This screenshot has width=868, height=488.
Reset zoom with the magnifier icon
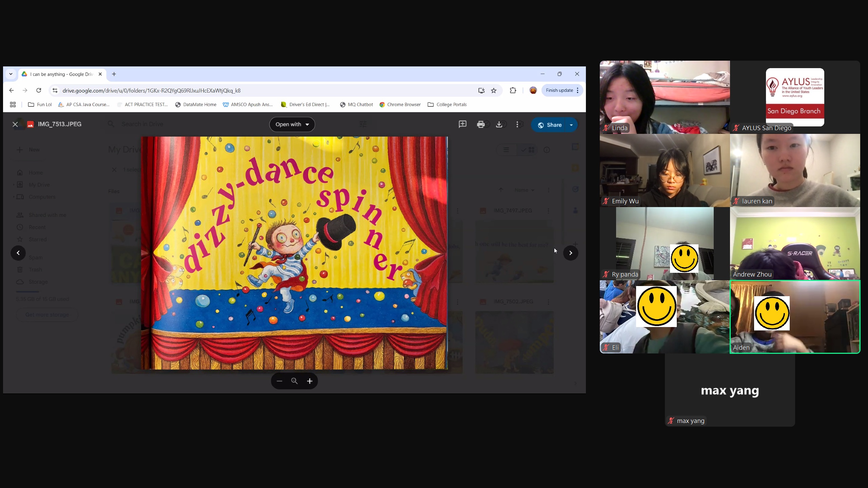[x=294, y=381]
